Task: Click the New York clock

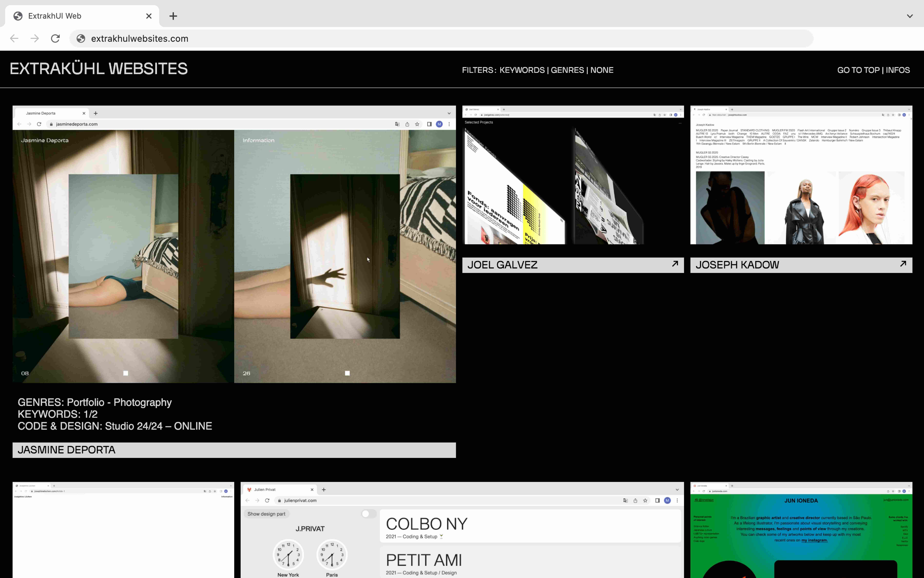Action: (288, 555)
